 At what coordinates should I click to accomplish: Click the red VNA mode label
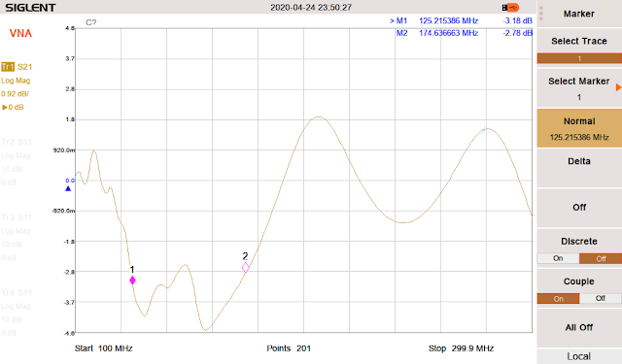pyautogui.click(x=20, y=33)
